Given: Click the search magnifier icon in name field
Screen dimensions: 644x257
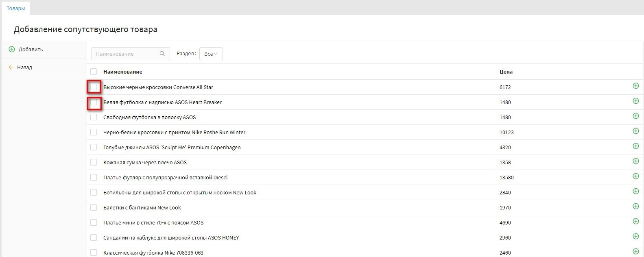Looking at the screenshot, I should (x=162, y=54).
